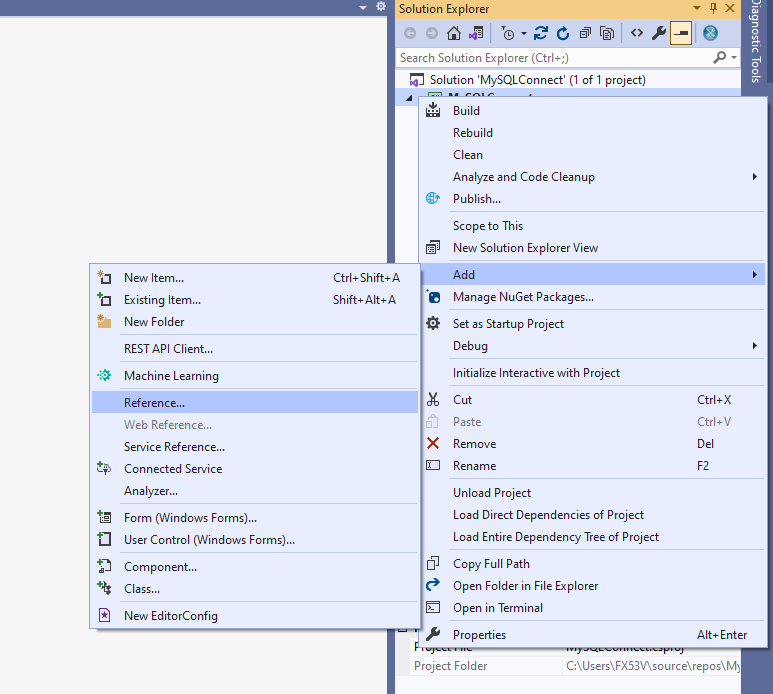Collapse the MySQLConnect project node
Image resolution: width=773 pixels, height=694 pixels.
coord(409,98)
